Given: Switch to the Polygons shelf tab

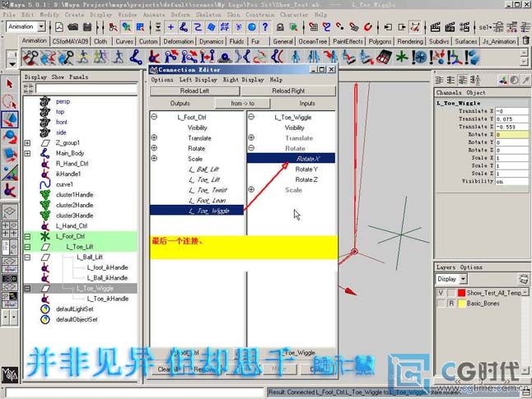Looking at the screenshot, I should [380, 41].
